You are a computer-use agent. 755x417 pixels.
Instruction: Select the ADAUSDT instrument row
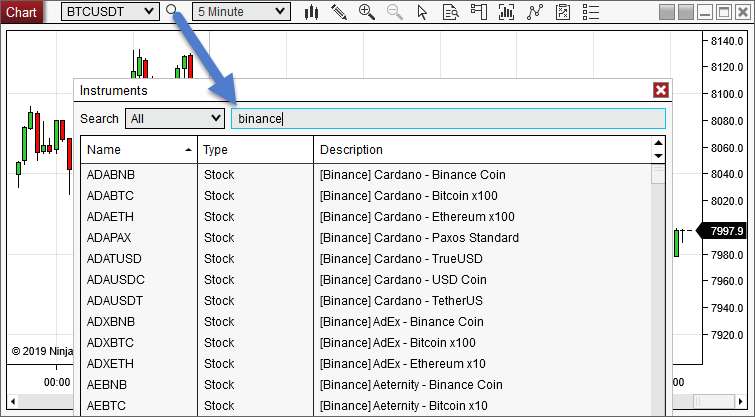point(366,300)
